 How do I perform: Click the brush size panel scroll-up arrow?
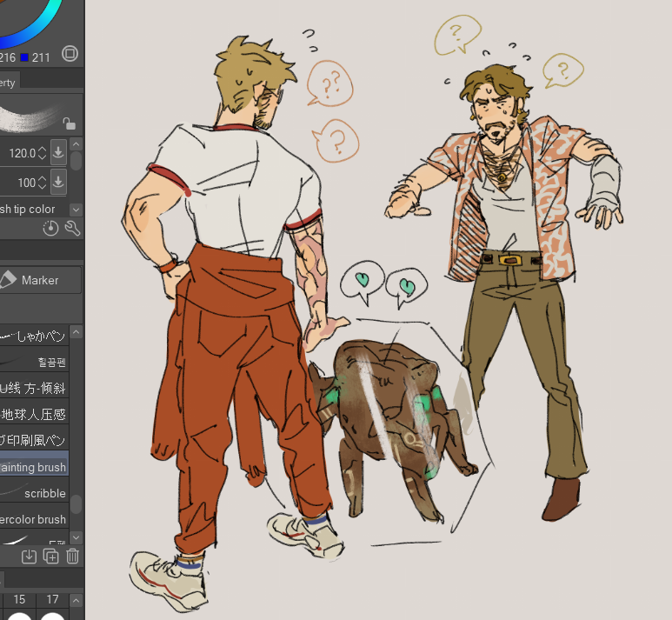(x=76, y=600)
